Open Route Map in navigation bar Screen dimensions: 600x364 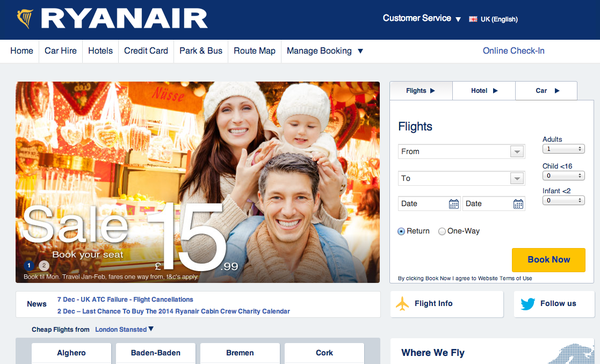point(254,51)
